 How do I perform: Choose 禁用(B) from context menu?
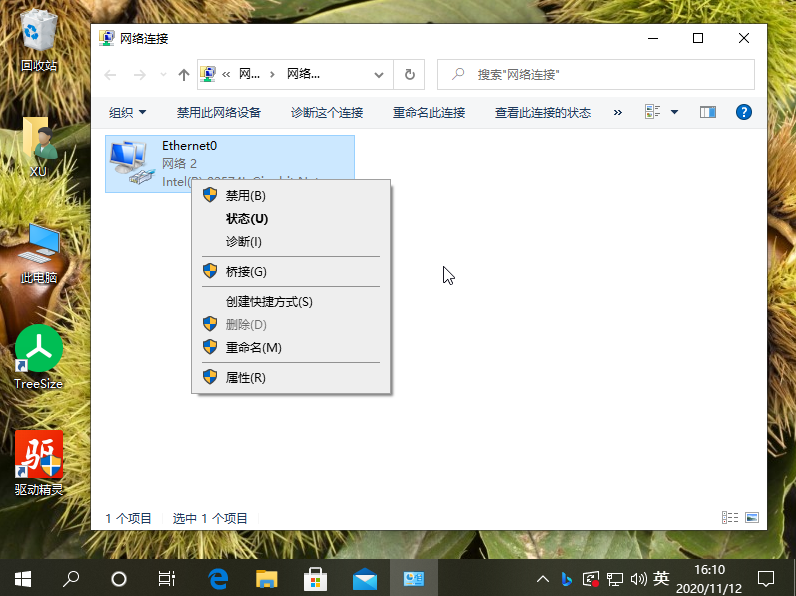[245, 195]
